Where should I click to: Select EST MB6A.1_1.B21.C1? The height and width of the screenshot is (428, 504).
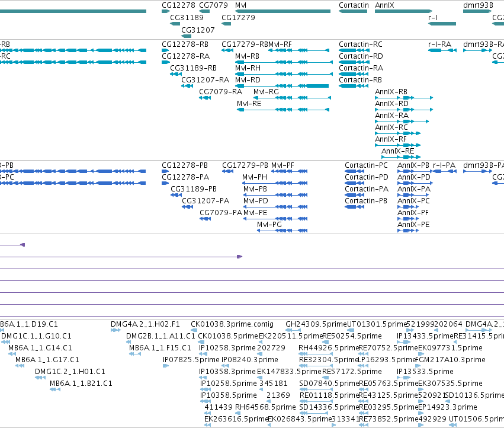pos(81,384)
